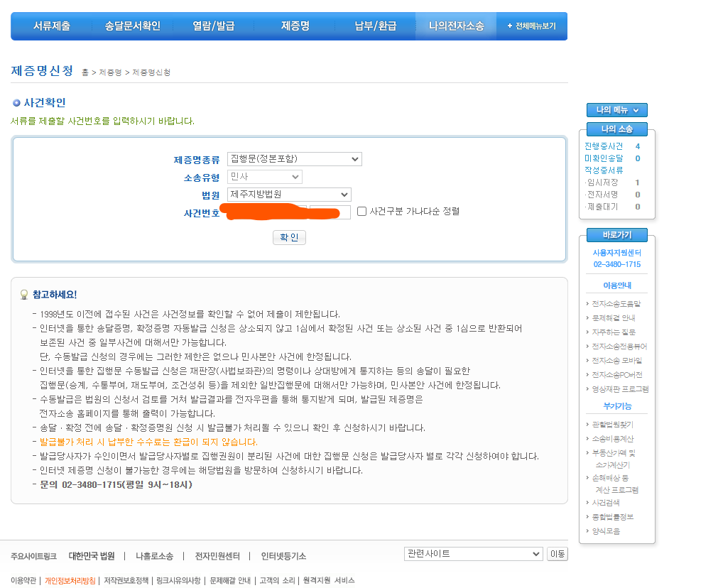Open 손해배상 등 계산 프로그램

point(615,484)
